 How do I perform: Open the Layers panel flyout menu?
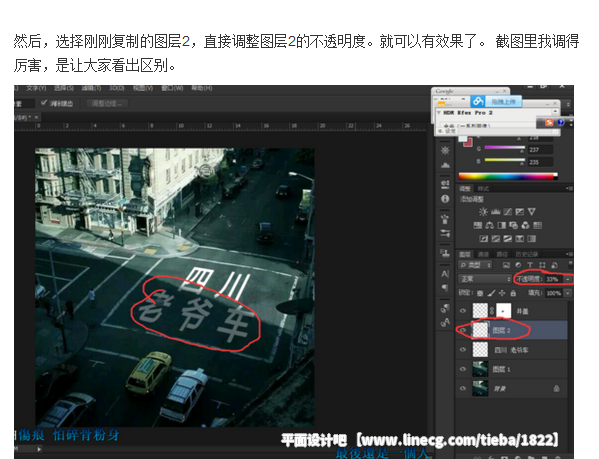tap(569, 254)
